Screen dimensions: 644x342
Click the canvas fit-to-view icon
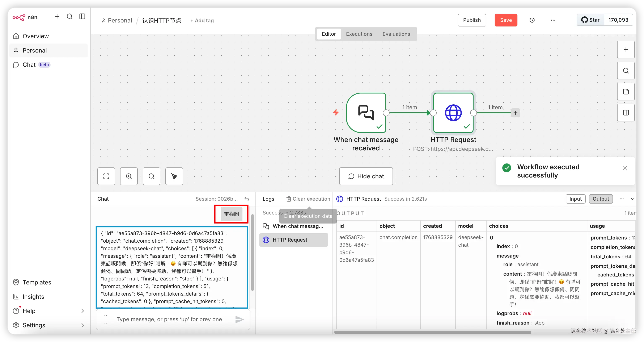[106, 176]
